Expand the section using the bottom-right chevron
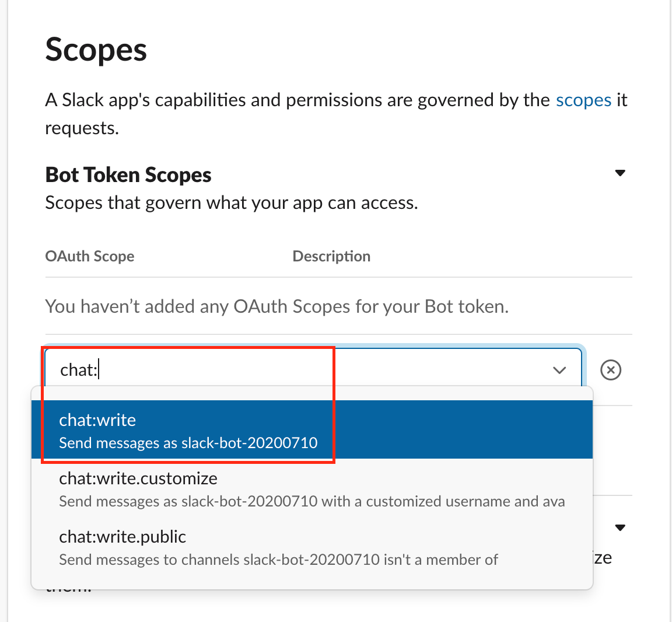This screenshot has height=622, width=672. [620, 527]
